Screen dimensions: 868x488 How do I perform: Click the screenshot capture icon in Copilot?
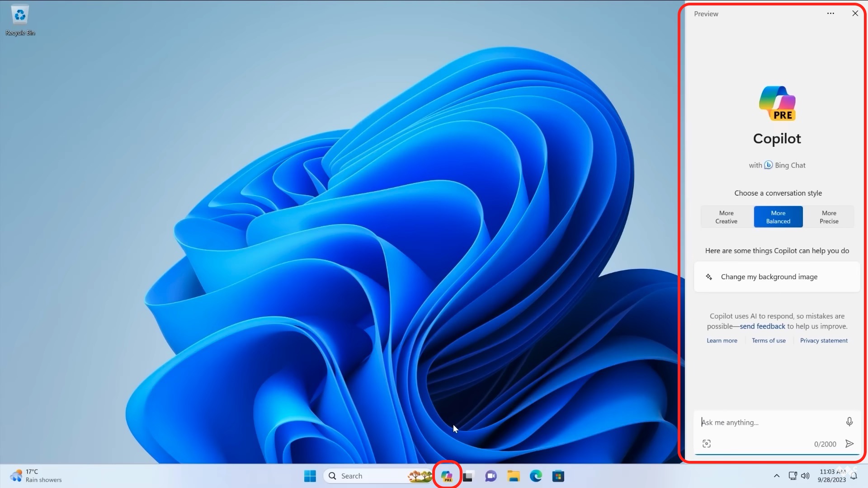point(707,444)
